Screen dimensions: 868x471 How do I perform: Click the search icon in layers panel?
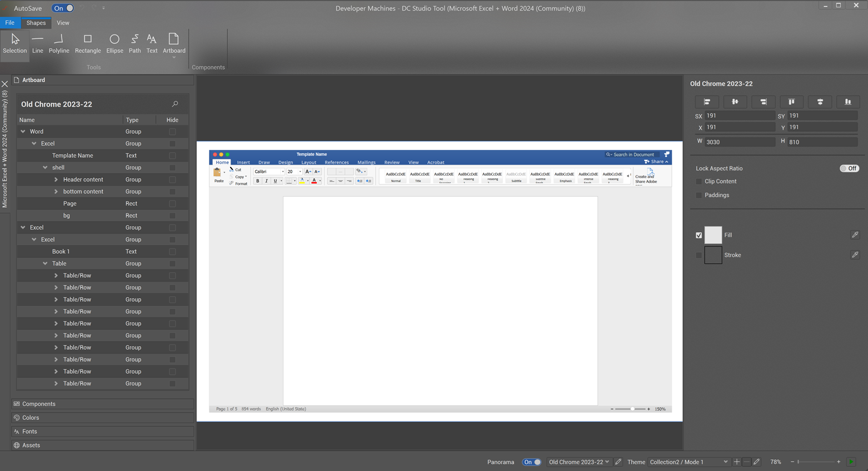click(x=175, y=104)
